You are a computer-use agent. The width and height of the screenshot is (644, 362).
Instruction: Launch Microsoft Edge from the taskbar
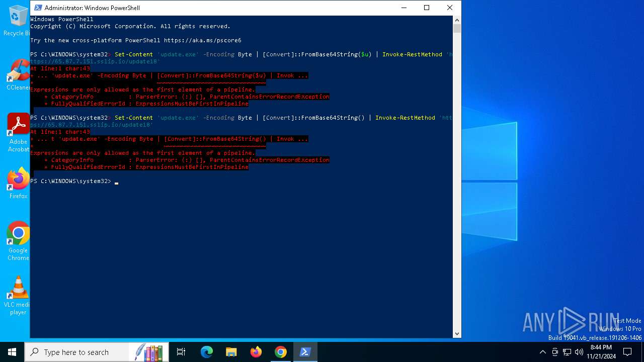click(x=206, y=352)
